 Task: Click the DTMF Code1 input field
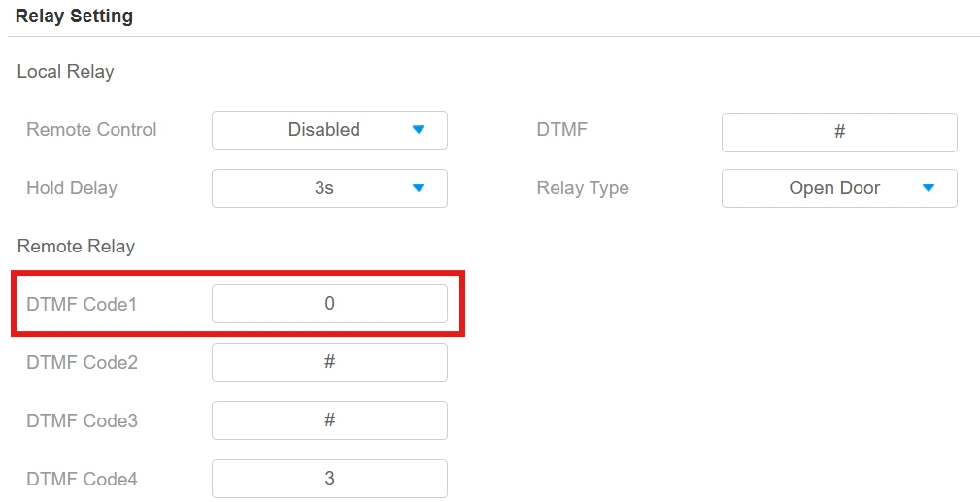329,304
